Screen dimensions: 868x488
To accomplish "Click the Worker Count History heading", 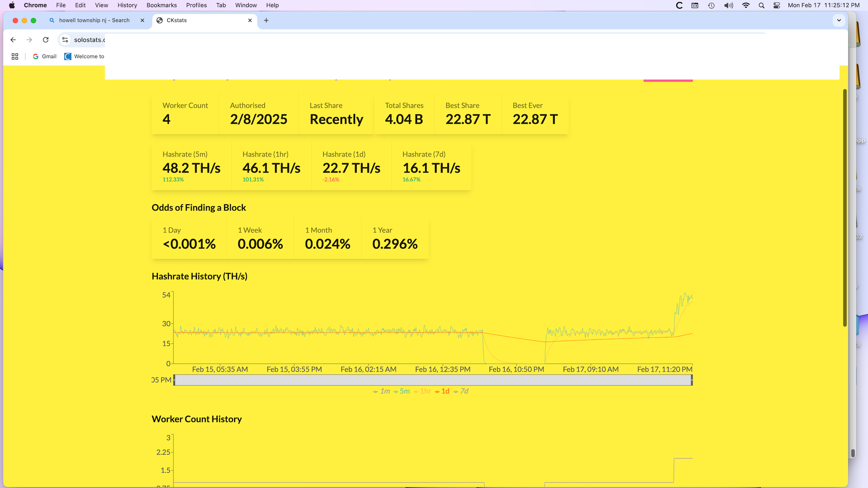I will pyautogui.click(x=197, y=419).
